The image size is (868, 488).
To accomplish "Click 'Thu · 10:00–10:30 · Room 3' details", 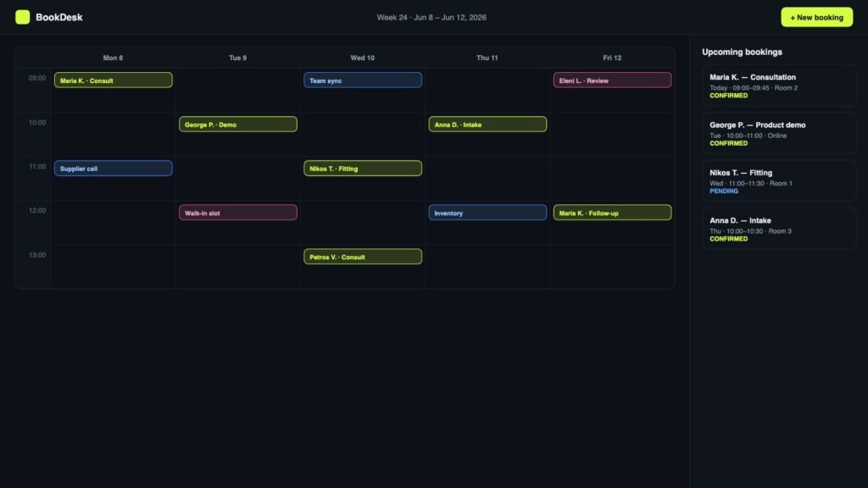I will coord(751,230).
